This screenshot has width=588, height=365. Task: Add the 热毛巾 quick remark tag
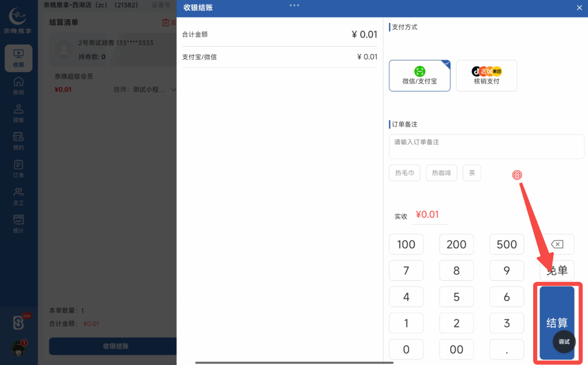coord(404,173)
